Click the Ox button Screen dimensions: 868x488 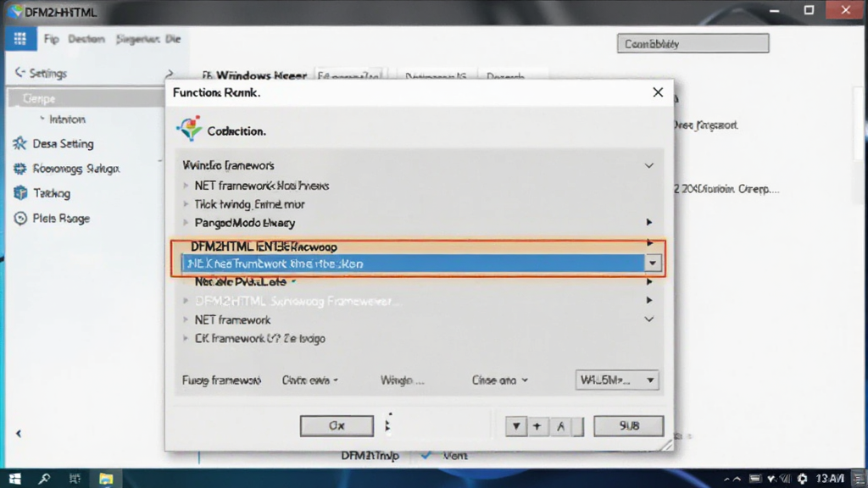337,426
